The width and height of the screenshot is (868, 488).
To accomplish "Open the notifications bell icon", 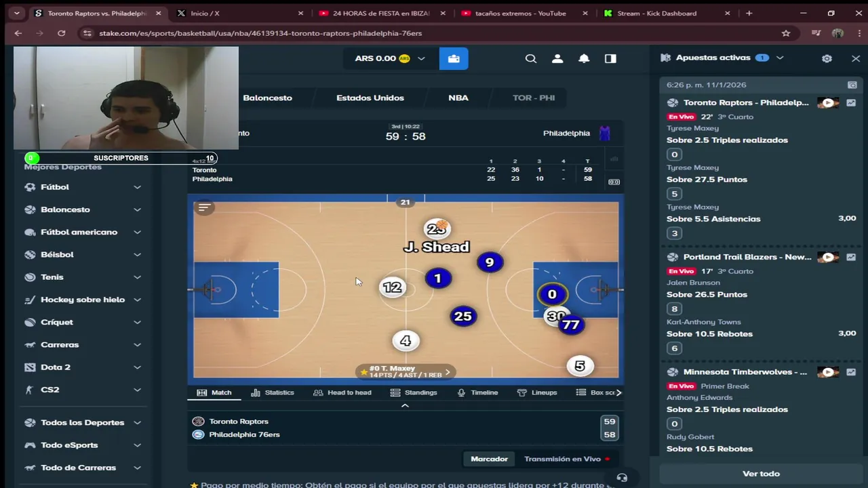I will point(584,58).
